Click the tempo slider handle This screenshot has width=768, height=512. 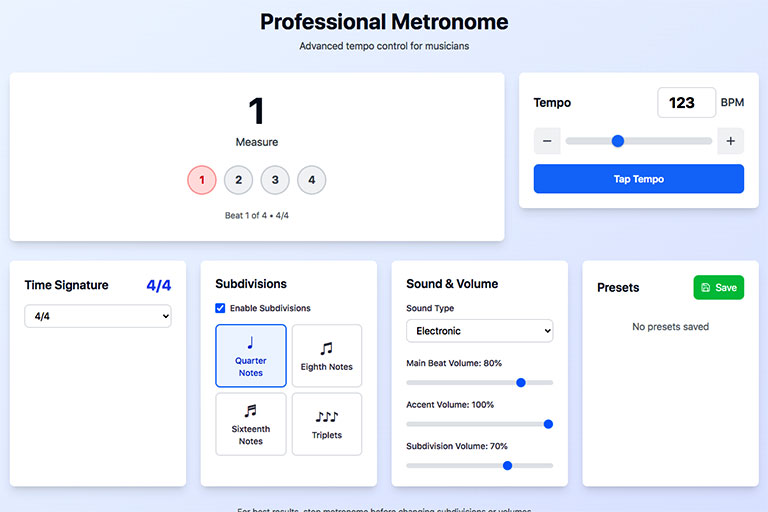tap(618, 141)
